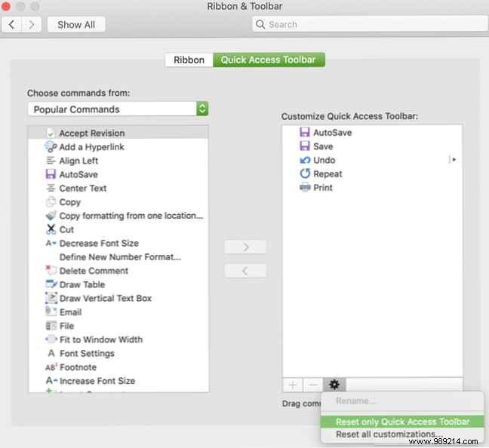Click the Cut scissors icon
This screenshot has width=489, height=448.
tap(51, 229)
